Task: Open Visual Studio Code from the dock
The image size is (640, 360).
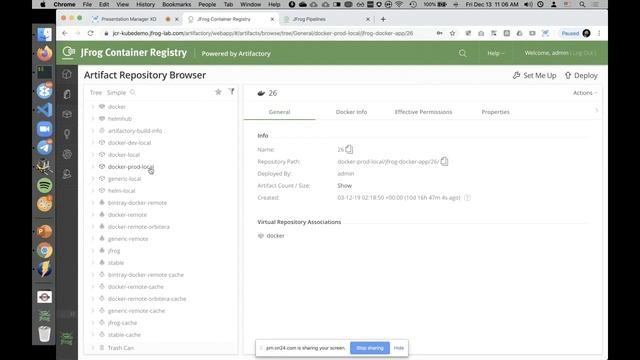Action: 44,110
